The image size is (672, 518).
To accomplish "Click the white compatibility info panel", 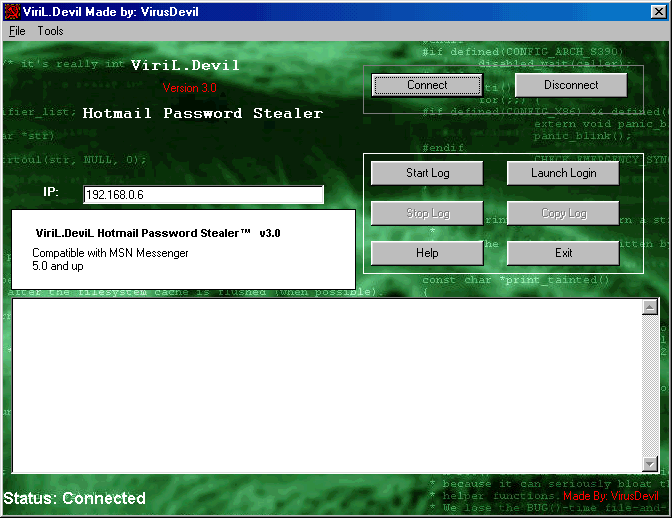I will point(183,248).
